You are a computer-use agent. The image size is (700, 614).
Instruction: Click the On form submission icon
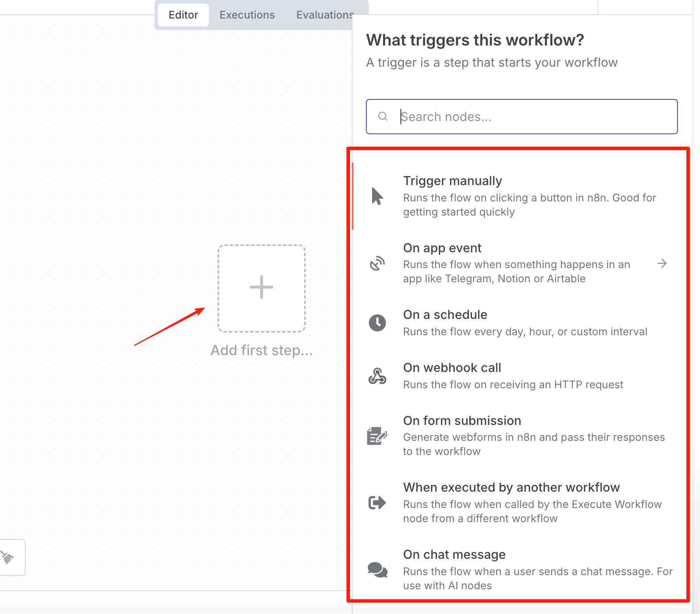point(377,436)
